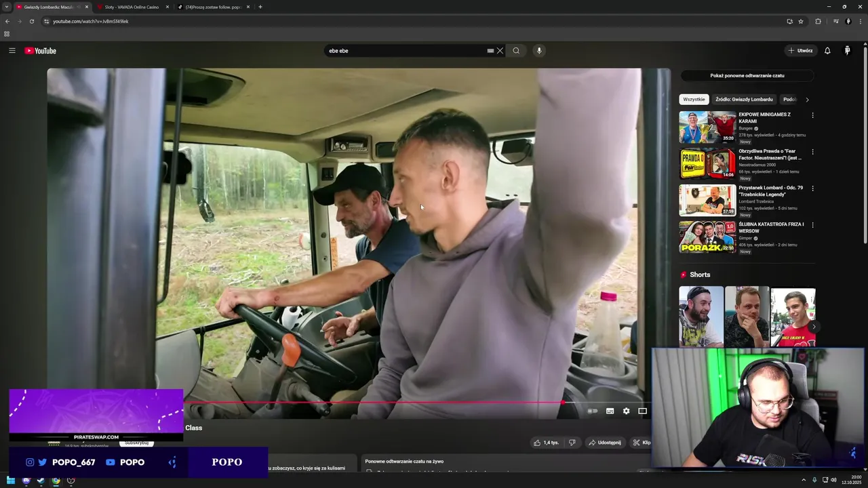Screen dimensions: 868x488
Task: Open the Chrome apps grid shortcut
Action: (x=7, y=34)
